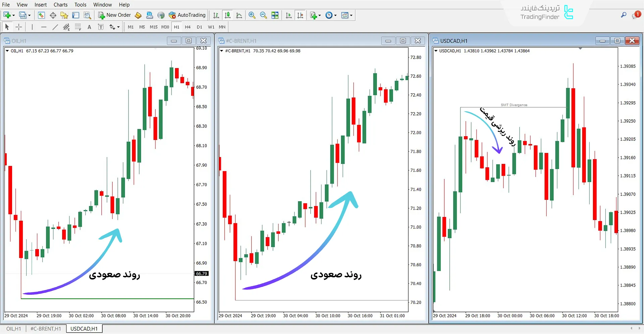The image size is (644, 334).
Task: Select the Crosshair tool
Action: click(x=19, y=27)
